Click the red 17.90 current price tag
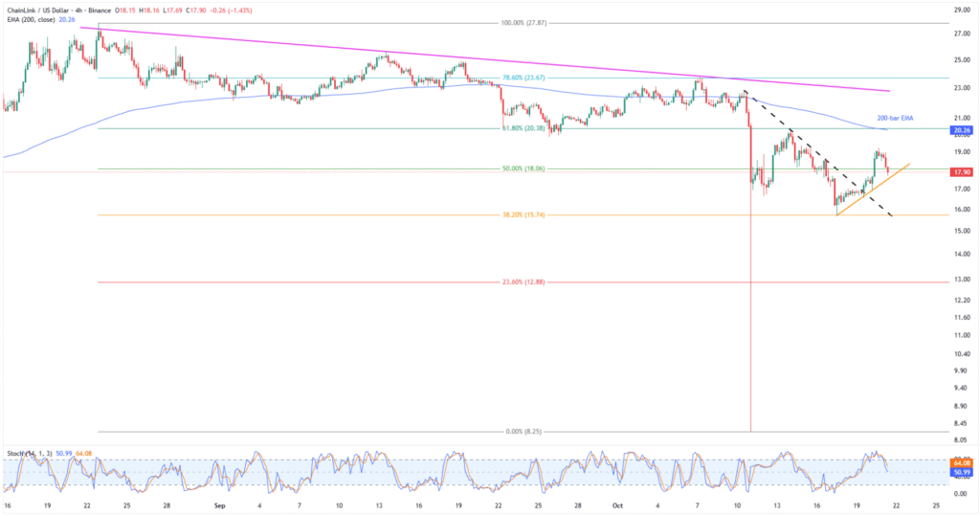The width and height of the screenshot is (980, 516). click(x=962, y=172)
